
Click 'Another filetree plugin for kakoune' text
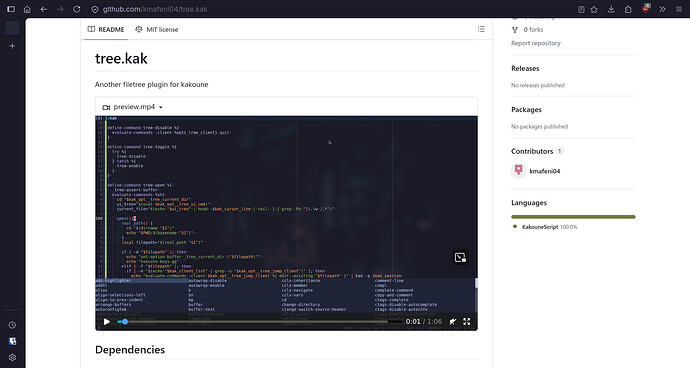click(x=151, y=85)
